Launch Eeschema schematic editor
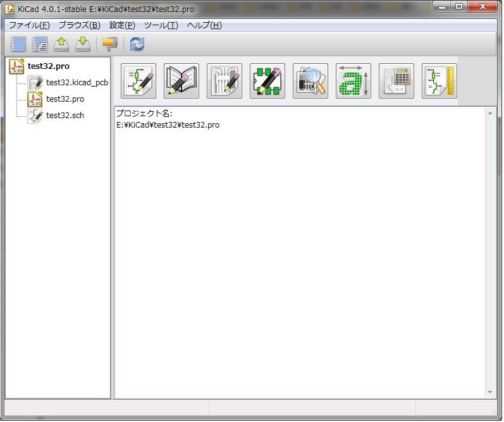 [x=138, y=81]
